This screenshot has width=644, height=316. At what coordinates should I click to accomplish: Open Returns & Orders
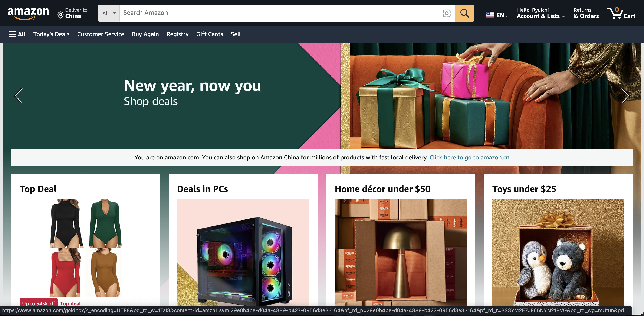click(x=586, y=13)
